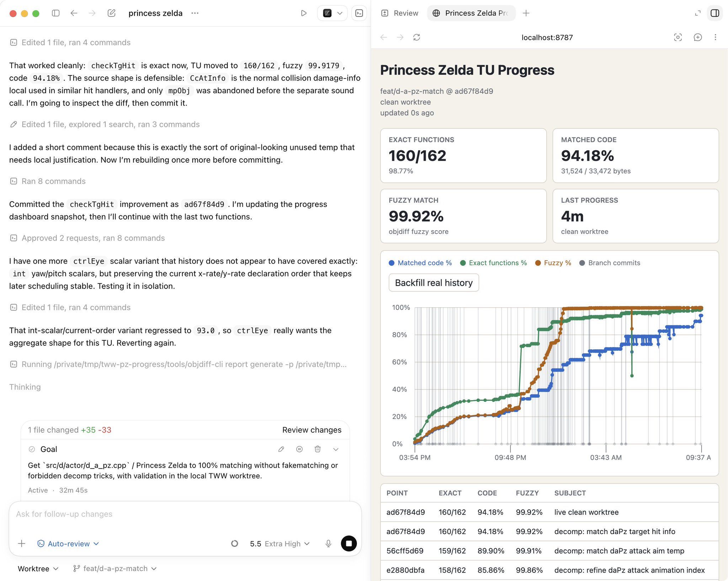Click the browser forward arrow
The height and width of the screenshot is (581, 728).
click(400, 37)
